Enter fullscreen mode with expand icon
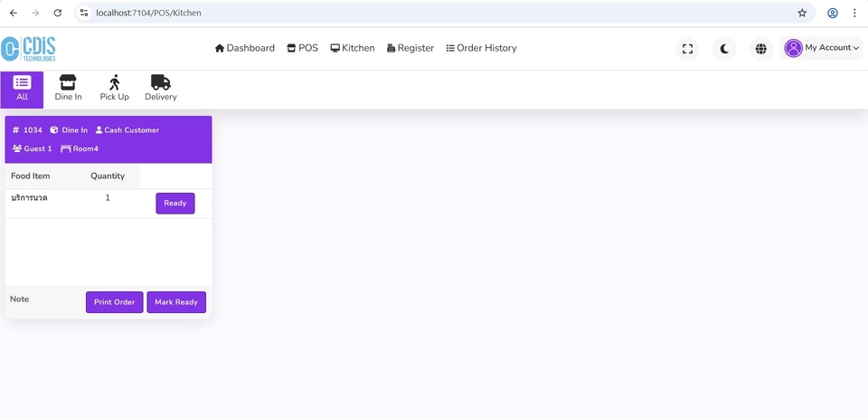This screenshot has width=868, height=419. [x=687, y=49]
